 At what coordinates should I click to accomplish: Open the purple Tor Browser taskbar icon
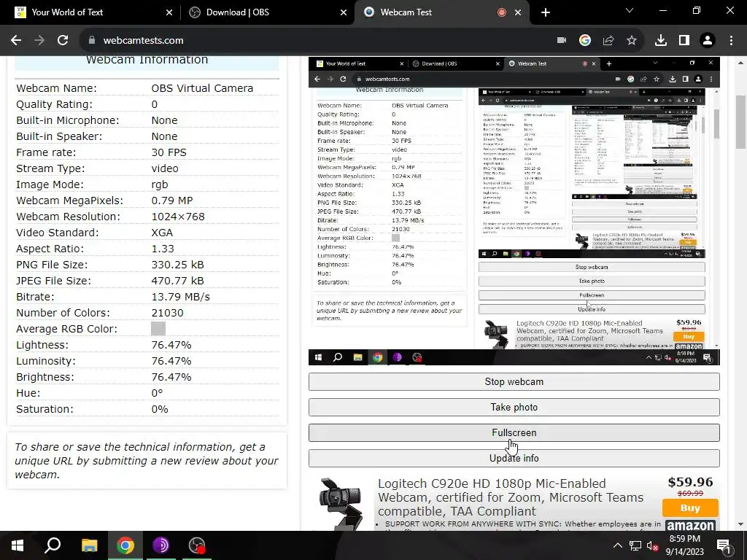(161, 545)
